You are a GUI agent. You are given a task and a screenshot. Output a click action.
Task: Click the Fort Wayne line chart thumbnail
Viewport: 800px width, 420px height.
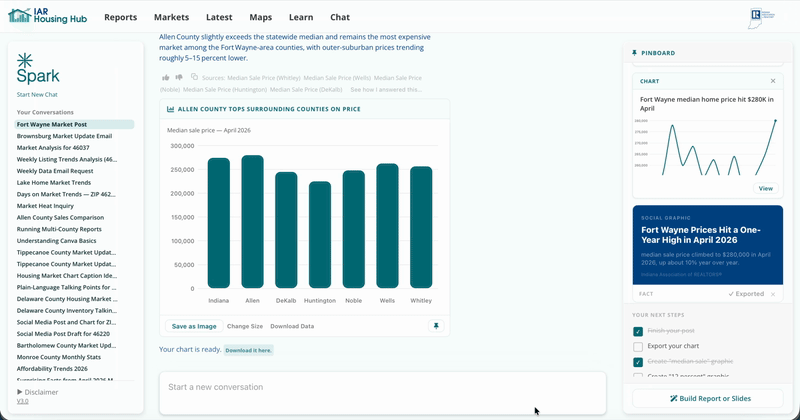tap(707, 148)
